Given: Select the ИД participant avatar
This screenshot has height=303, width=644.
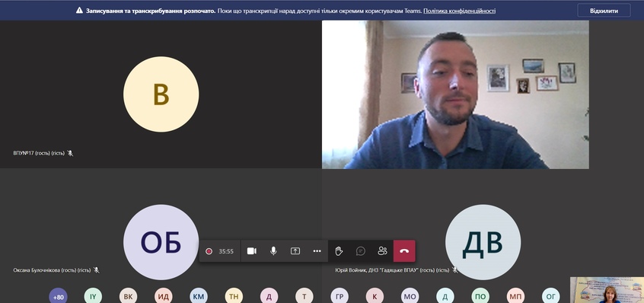Looking at the screenshot, I should coord(164,296).
